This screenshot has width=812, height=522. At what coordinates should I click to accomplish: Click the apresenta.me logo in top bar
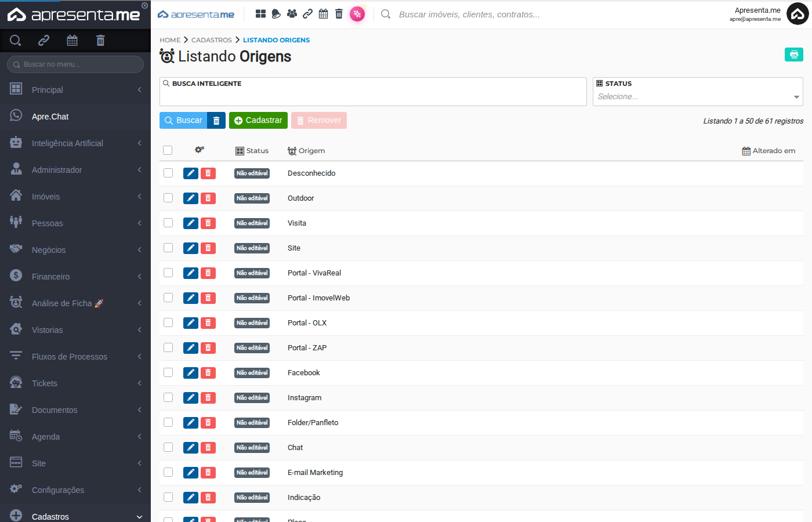click(x=196, y=14)
